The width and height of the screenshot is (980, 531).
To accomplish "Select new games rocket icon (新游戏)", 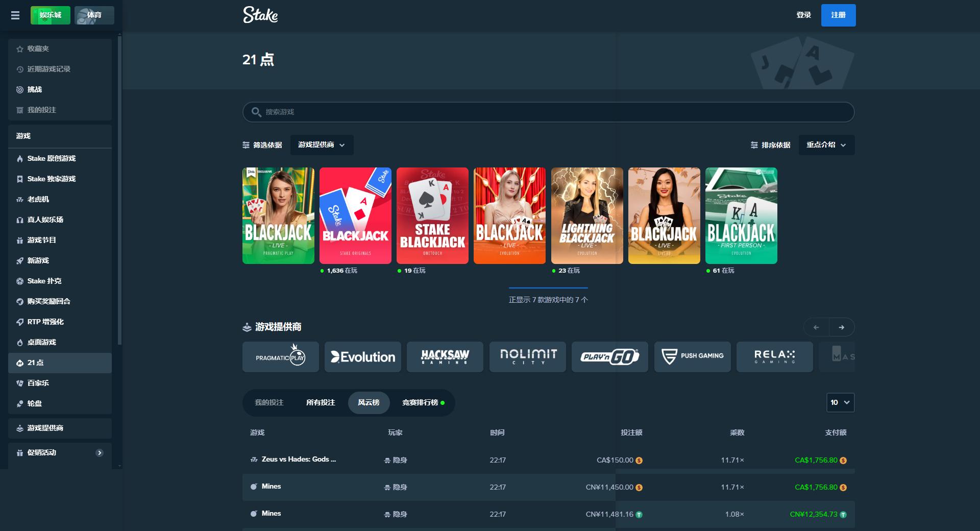I will (20, 261).
